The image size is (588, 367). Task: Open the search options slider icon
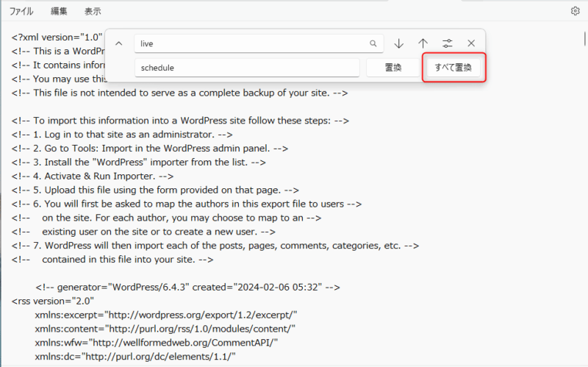pyautogui.click(x=448, y=43)
